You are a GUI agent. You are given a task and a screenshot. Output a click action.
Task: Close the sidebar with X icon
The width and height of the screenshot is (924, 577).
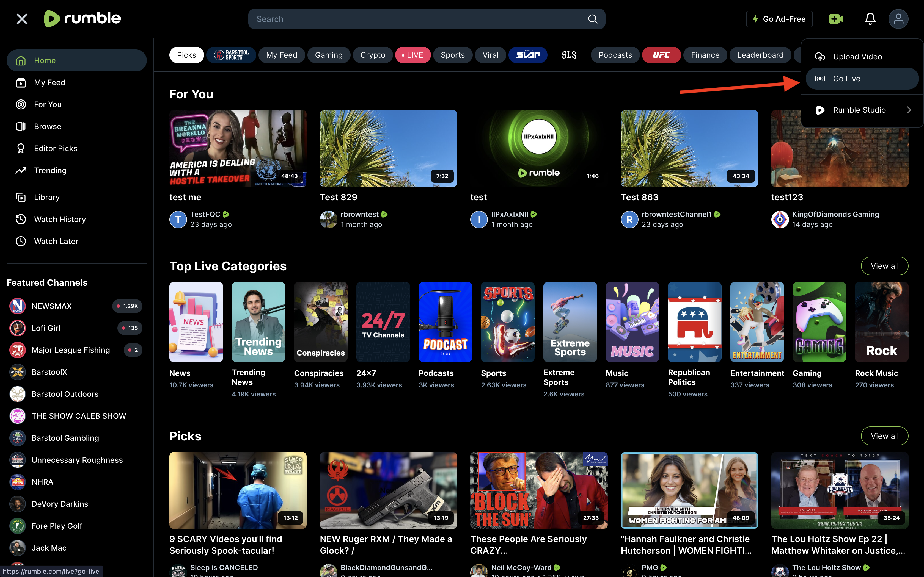tap(22, 19)
